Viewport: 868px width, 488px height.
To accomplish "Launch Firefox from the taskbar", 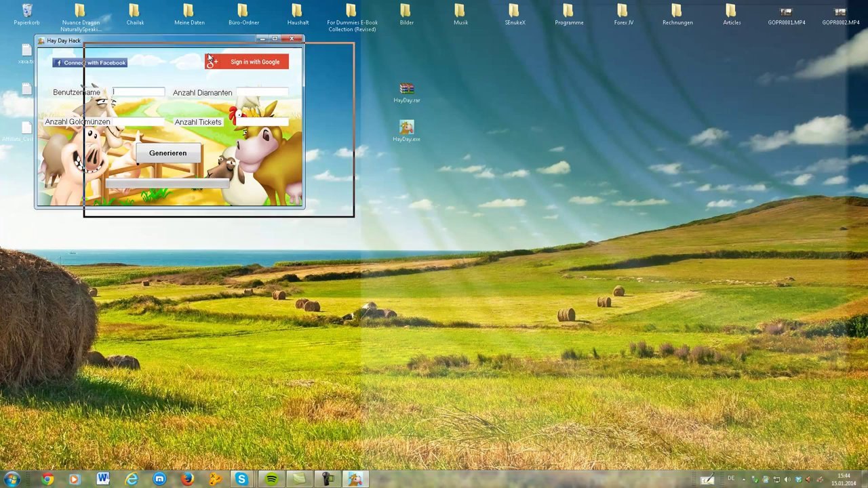I will (x=188, y=479).
